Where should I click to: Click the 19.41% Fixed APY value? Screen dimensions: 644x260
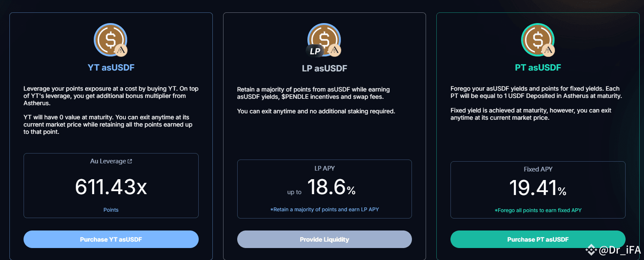pos(537,188)
